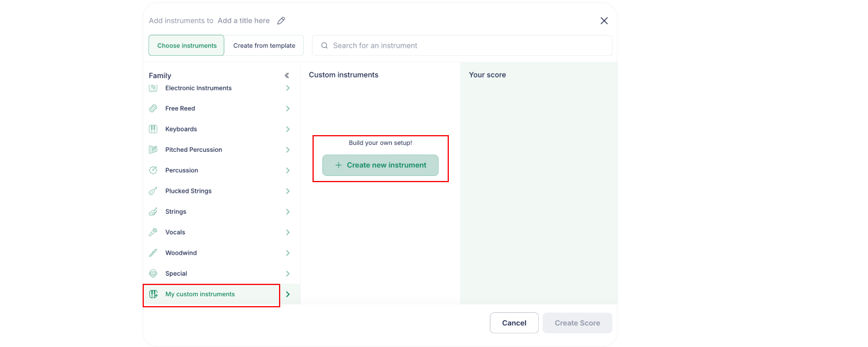Screen dimensions: 868x347
Task: Click the Plucked Strings guitar icon
Action: pos(153,191)
